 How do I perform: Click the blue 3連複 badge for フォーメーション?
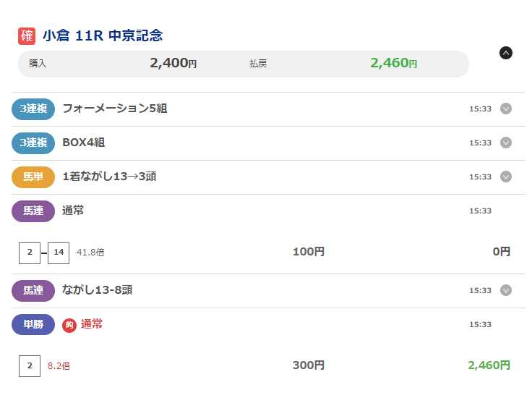[33, 109]
